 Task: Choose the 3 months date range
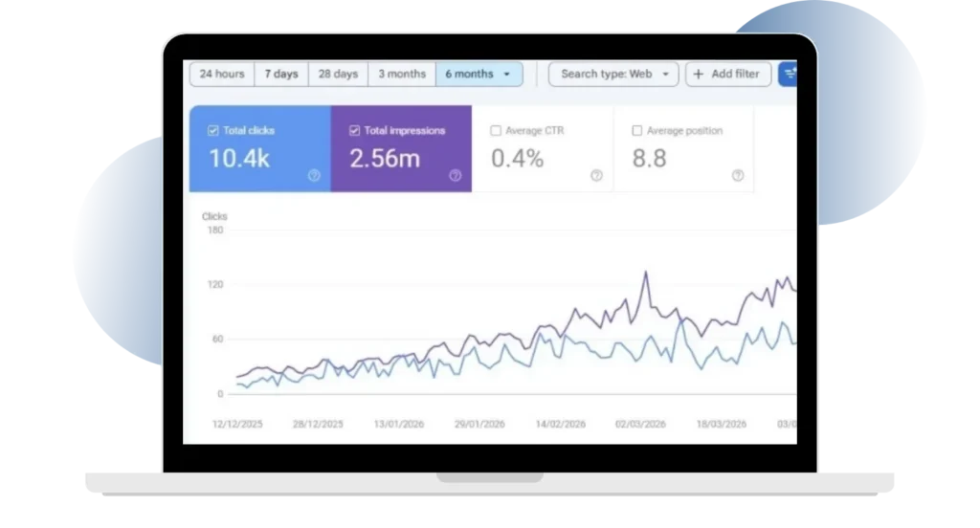click(x=402, y=74)
